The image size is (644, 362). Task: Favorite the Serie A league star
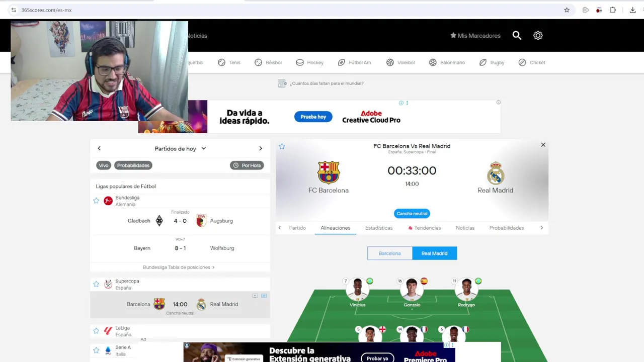96,350
